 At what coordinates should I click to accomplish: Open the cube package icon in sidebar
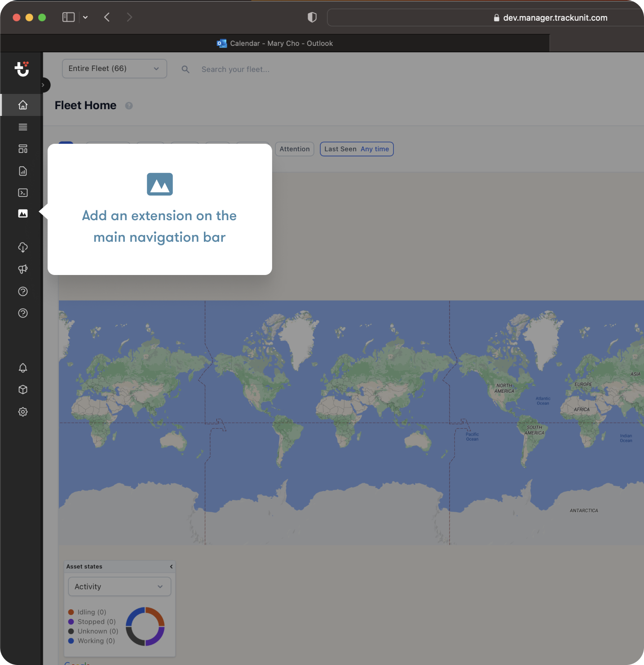[x=23, y=390]
